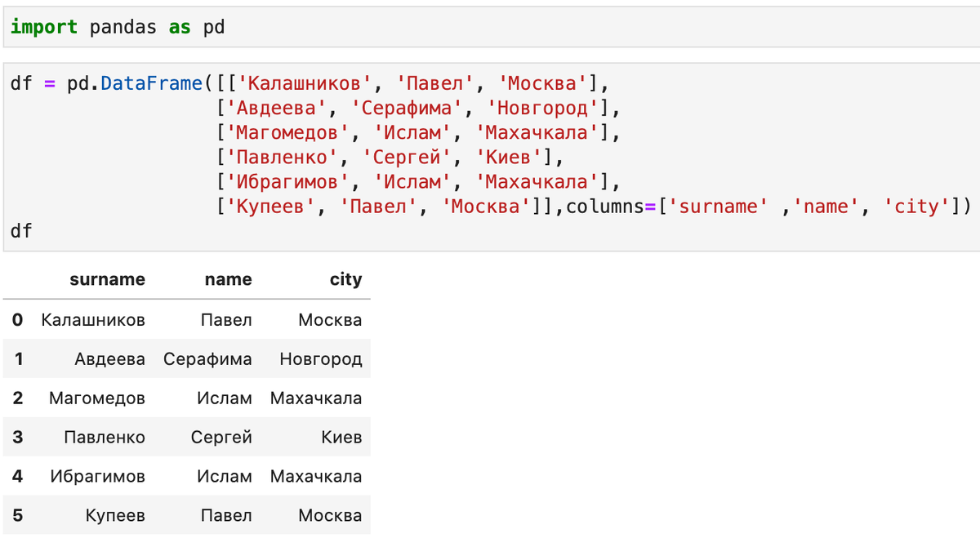Click the word DataFrame in the code
Viewport: 980px width, 556px height.
point(151,83)
